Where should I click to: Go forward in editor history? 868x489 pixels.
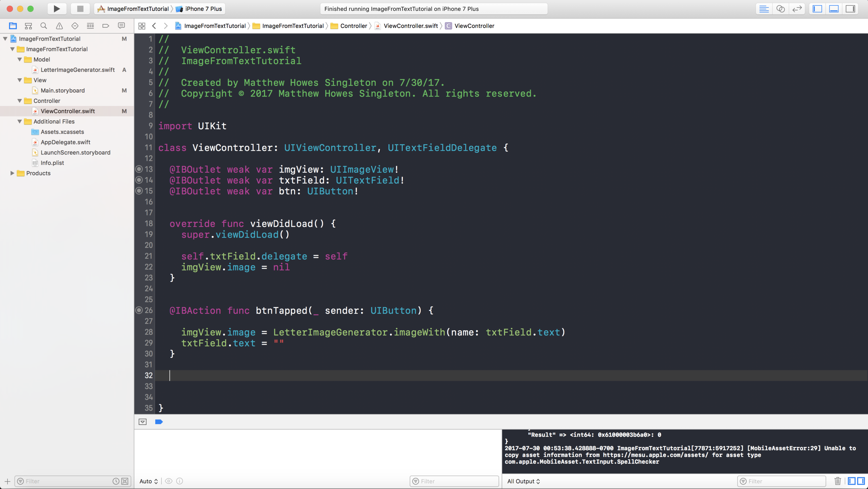coord(166,26)
